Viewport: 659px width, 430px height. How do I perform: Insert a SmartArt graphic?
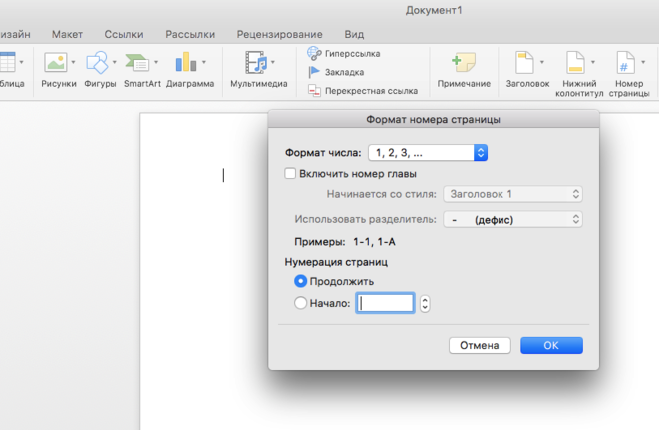coord(141,63)
